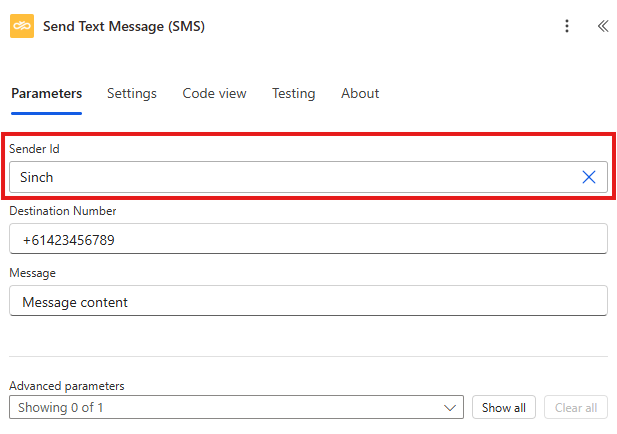Image resolution: width=617 pixels, height=434 pixels.
Task: Expand the Advanced parameters dropdown
Action: coord(236,407)
